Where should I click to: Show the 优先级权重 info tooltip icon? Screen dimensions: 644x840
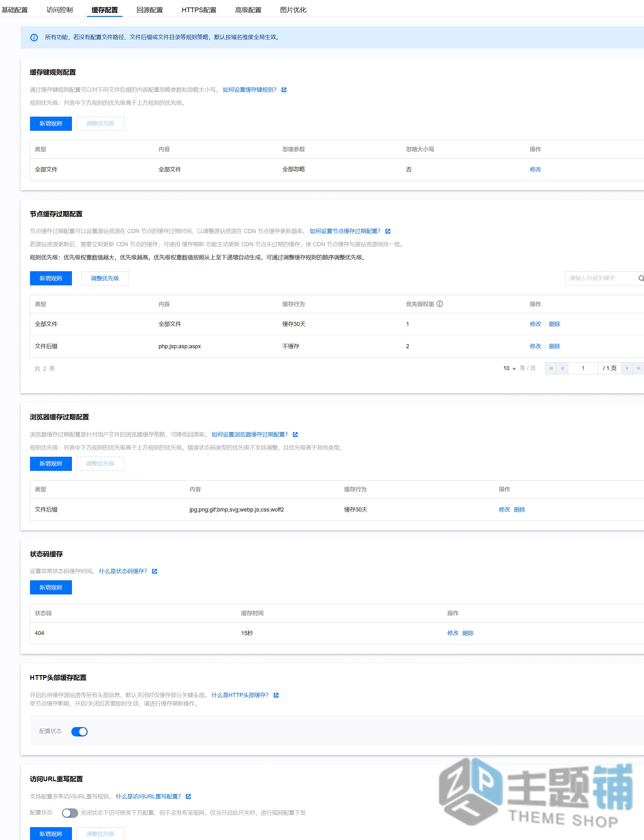[440, 304]
